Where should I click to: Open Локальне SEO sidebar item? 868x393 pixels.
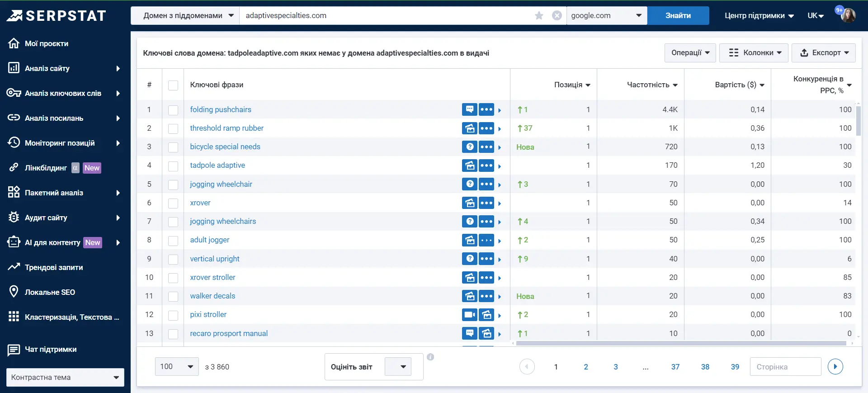(50, 292)
